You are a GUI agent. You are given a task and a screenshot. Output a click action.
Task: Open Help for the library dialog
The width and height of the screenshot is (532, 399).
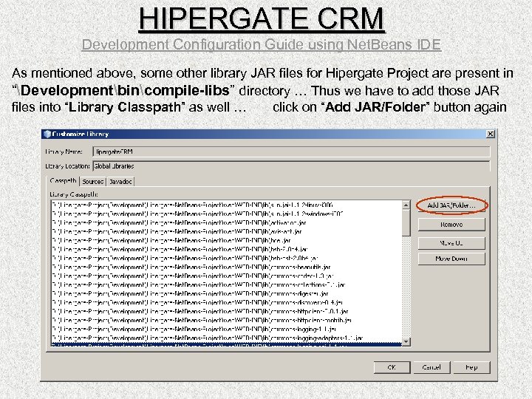click(471, 367)
